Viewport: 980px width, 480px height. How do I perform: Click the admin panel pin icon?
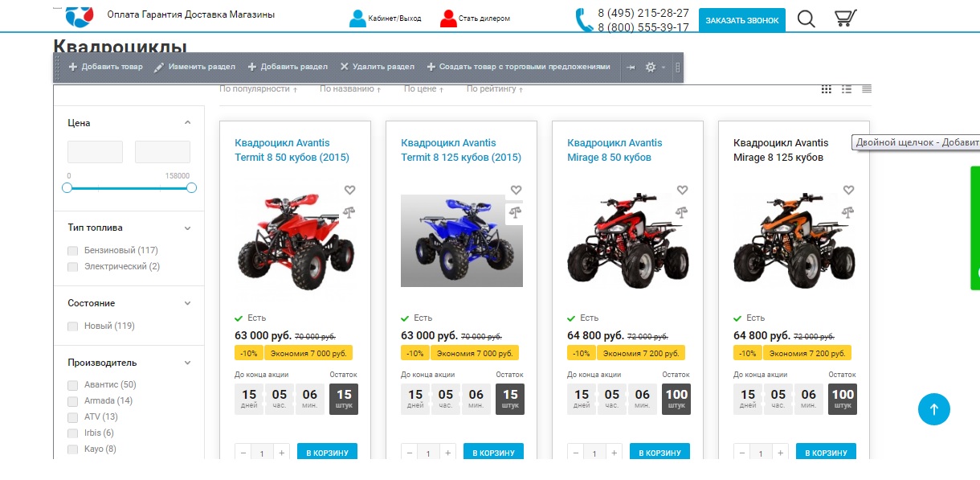pos(631,67)
